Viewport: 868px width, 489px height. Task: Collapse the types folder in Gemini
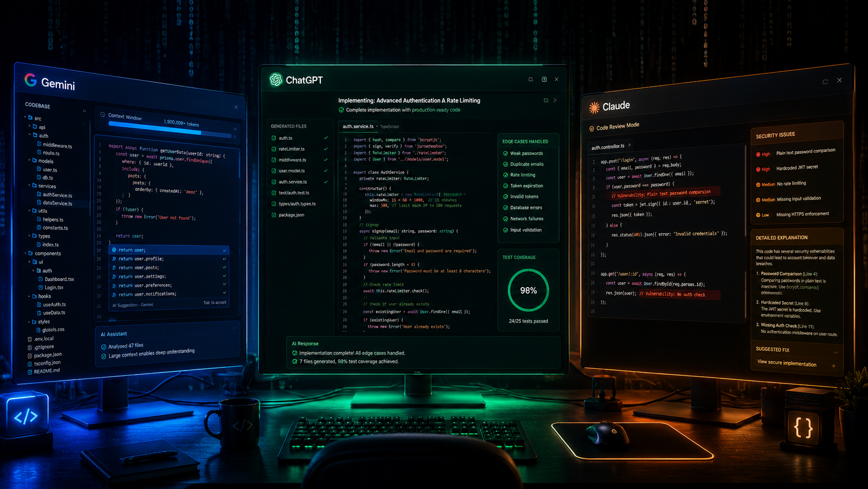point(30,235)
